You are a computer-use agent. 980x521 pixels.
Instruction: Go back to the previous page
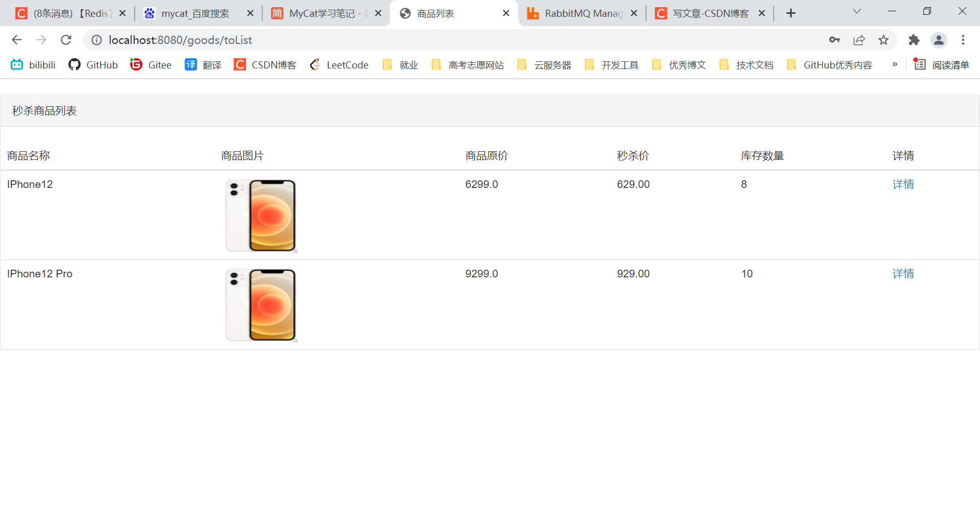pyautogui.click(x=17, y=40)
